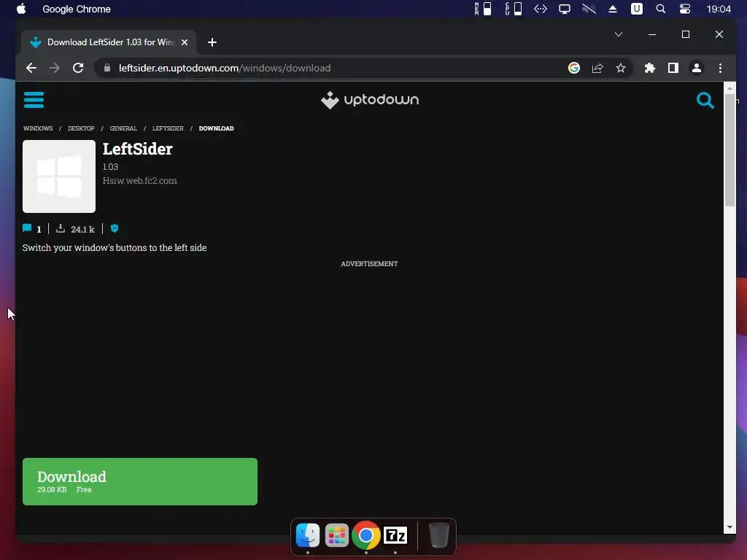The height and width of the screenshot is (560, 747).
Task: Click the scrollbar down arrow
Action: 729,527
